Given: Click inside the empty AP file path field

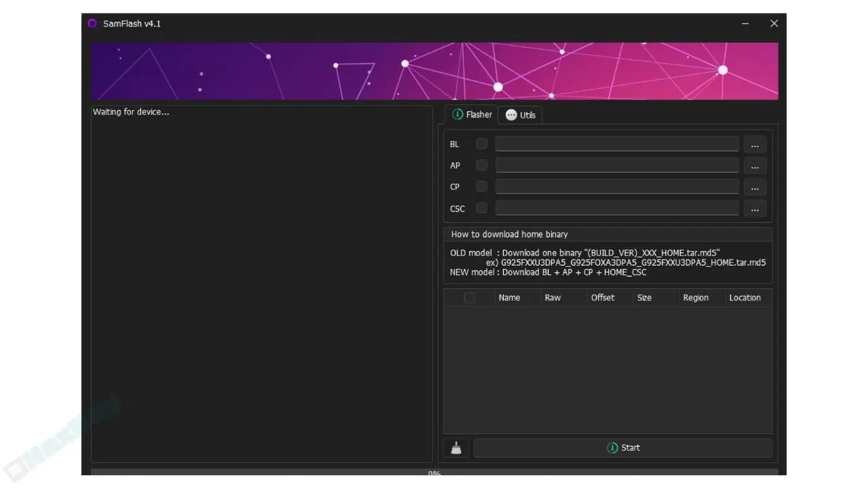Looking at the screenshot, I should click(x=617, y=165).
